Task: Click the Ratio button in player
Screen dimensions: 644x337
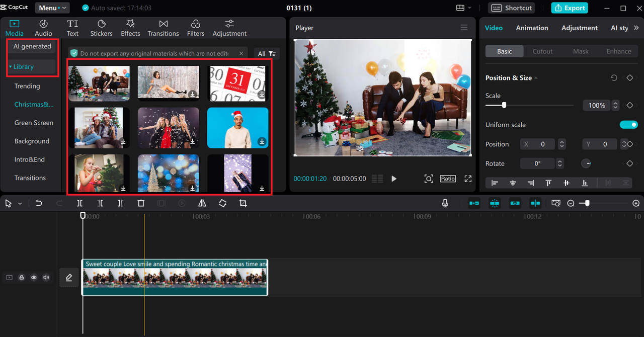Action: (448, 179)
